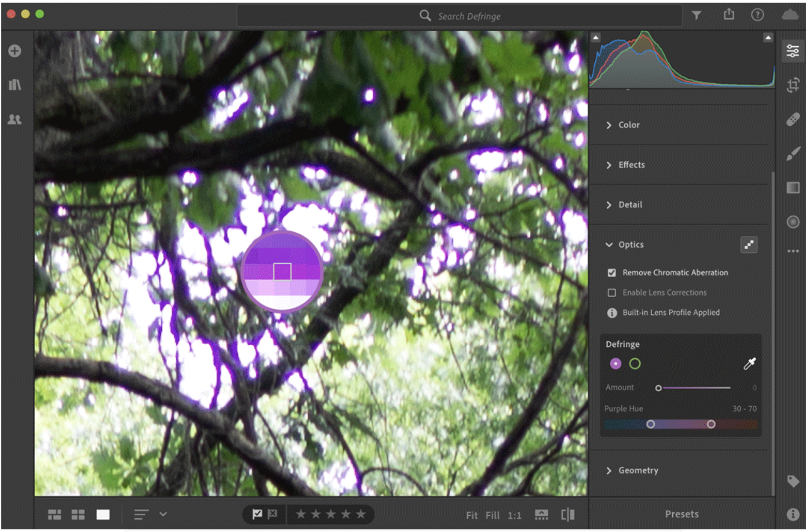Click purple fringe sample in photo loupe

tap(282, 272)
